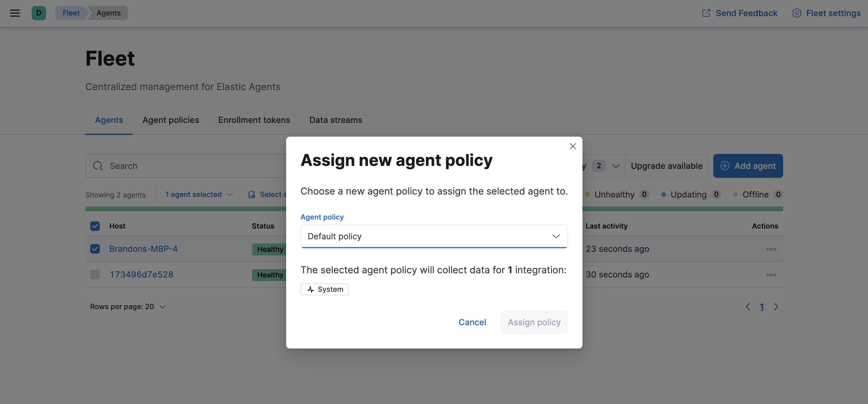Open Fleet settings via the gear icon

click(797, 13)
